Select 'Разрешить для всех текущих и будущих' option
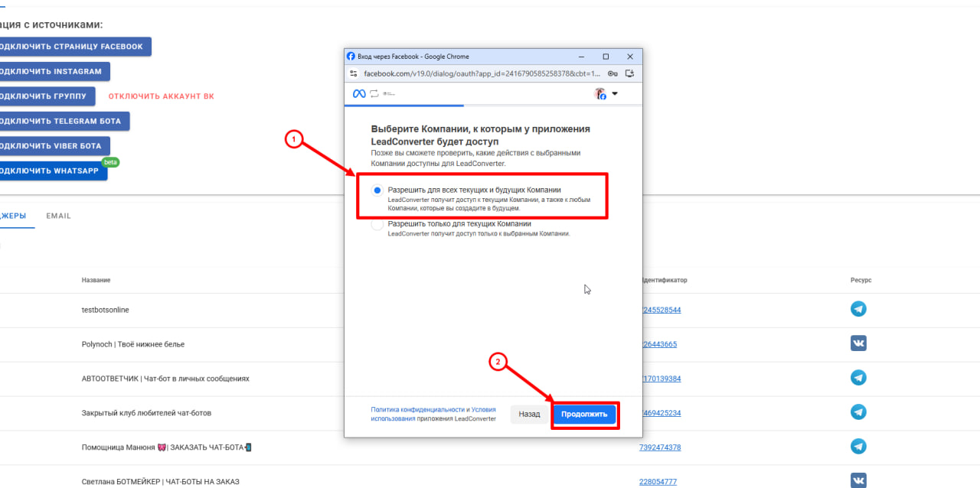Screen dimensions: 980x488 (377, 190)
